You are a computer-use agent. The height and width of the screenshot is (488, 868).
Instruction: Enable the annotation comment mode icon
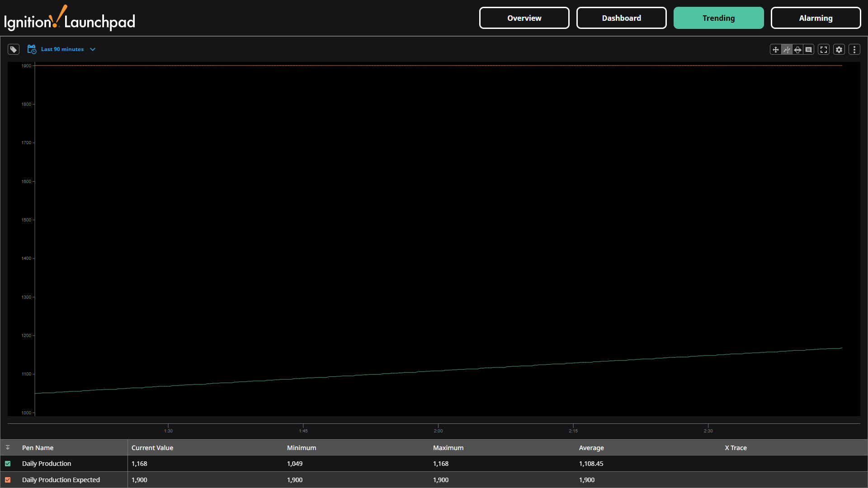(x=809, y=50)
